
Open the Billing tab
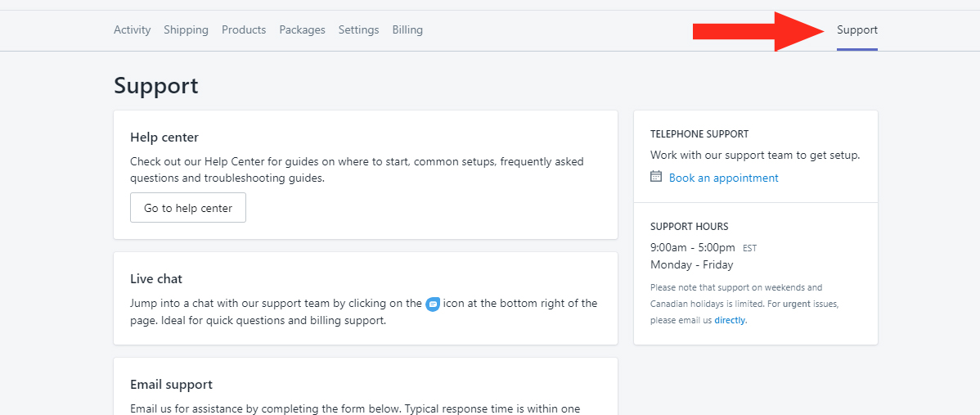[x=407, y=29]
